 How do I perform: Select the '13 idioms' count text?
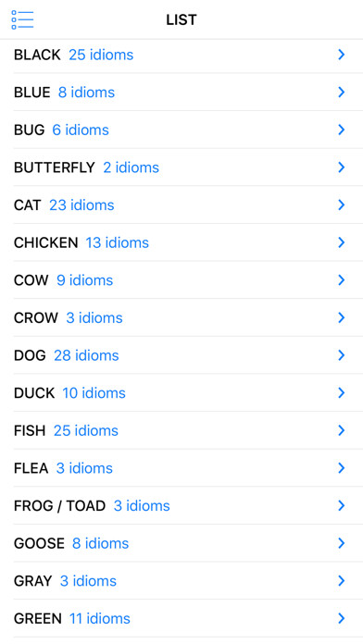(x=118, y=242)
